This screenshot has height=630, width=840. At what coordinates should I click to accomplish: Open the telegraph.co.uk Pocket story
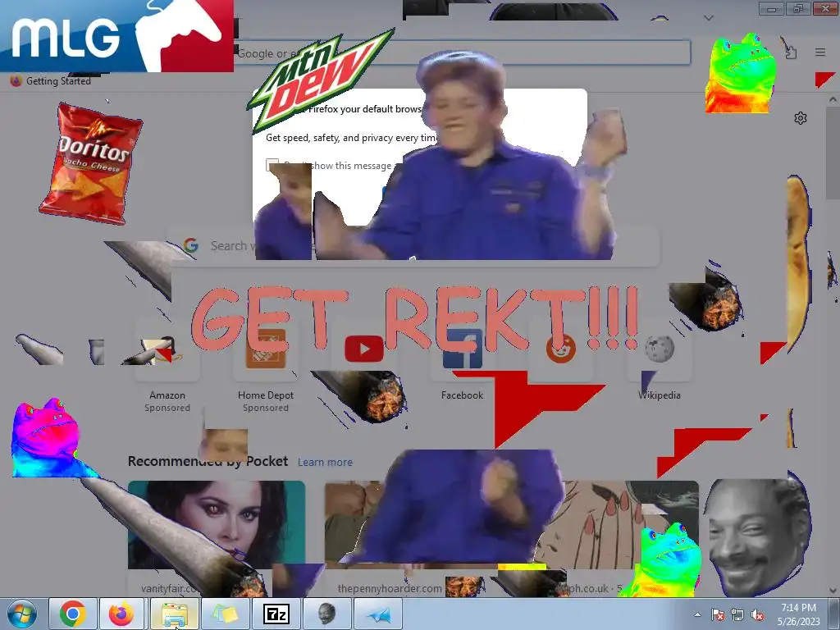(609, 538)
